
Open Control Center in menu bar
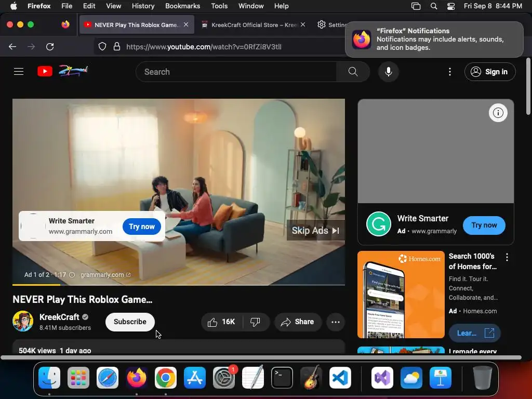point(450,6)
